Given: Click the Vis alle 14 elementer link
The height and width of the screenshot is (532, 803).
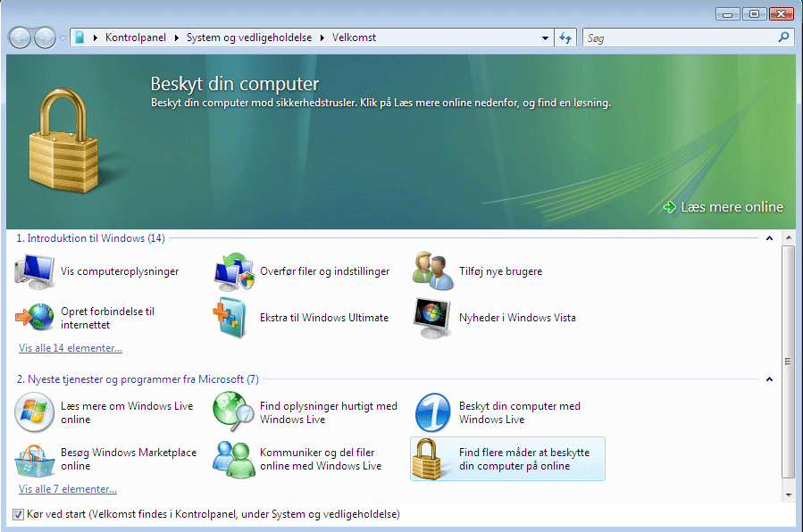Looking at the screenshot, I should [71, 348].
